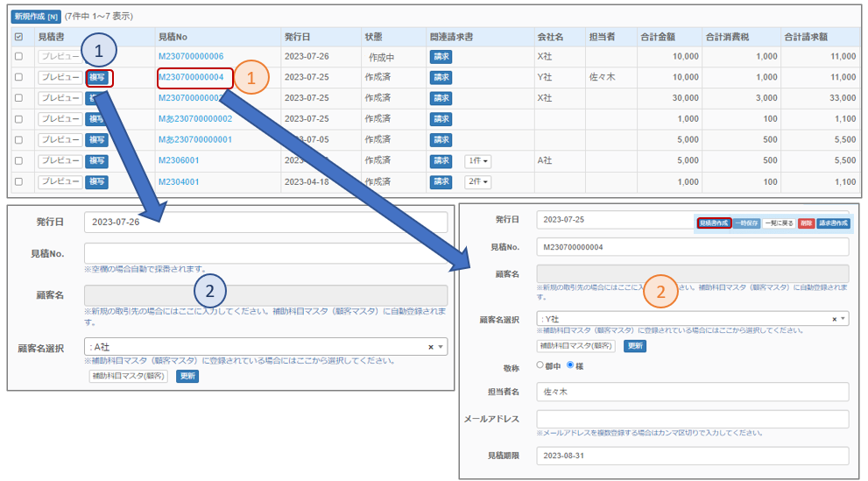Click 請求 button for row M2306001
The width and height of the screenshot is (868, 481).
click(441, 161)
